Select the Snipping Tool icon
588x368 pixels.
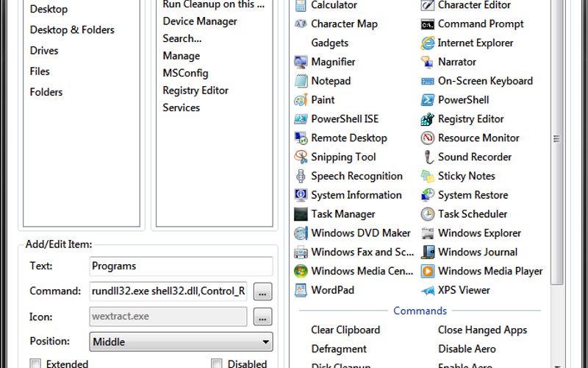click(x=301, y=157)
